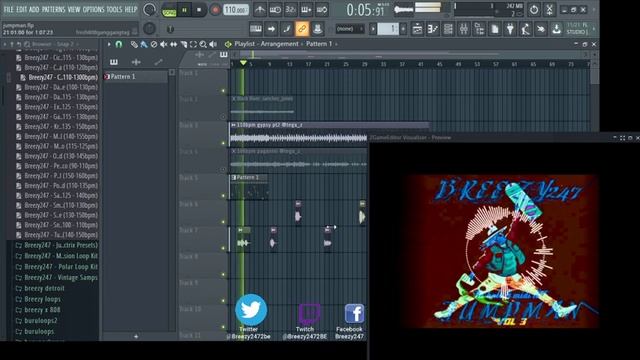Toggle typing keyboard to piano icon

256,29
